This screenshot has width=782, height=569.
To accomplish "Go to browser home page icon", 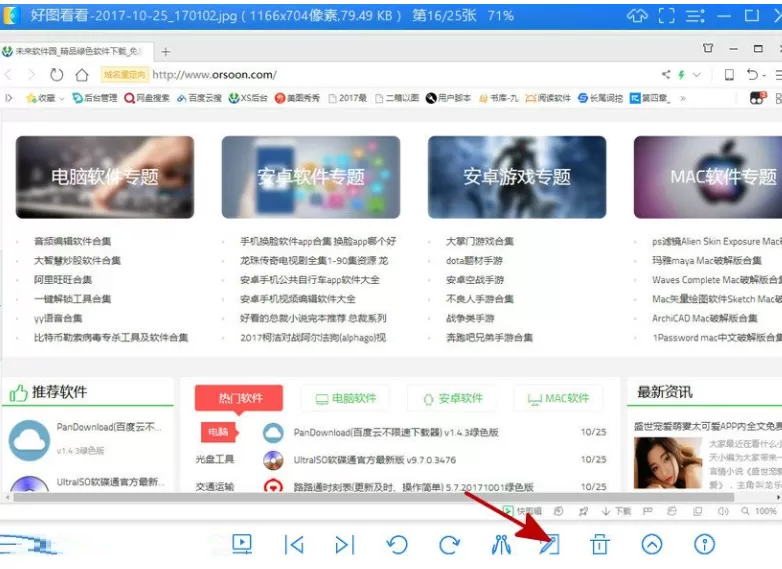I will coord(82,75).
